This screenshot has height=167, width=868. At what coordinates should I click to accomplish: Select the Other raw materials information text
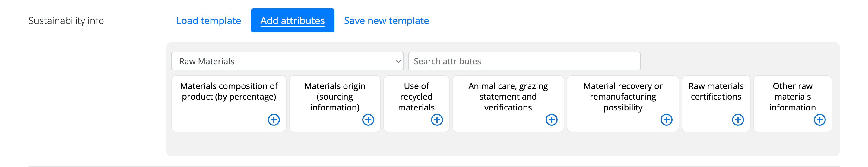point(792,97)
